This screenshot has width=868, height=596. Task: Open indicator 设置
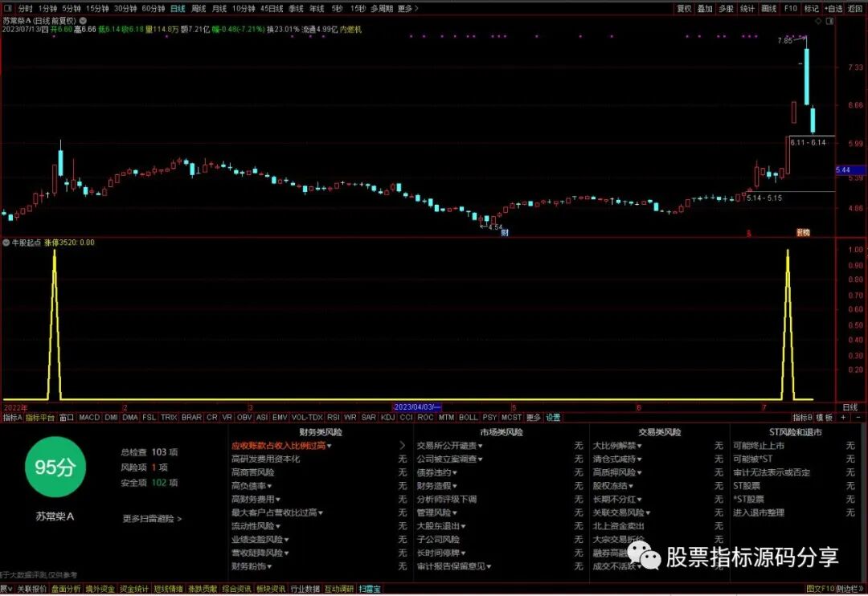point(553,417)
